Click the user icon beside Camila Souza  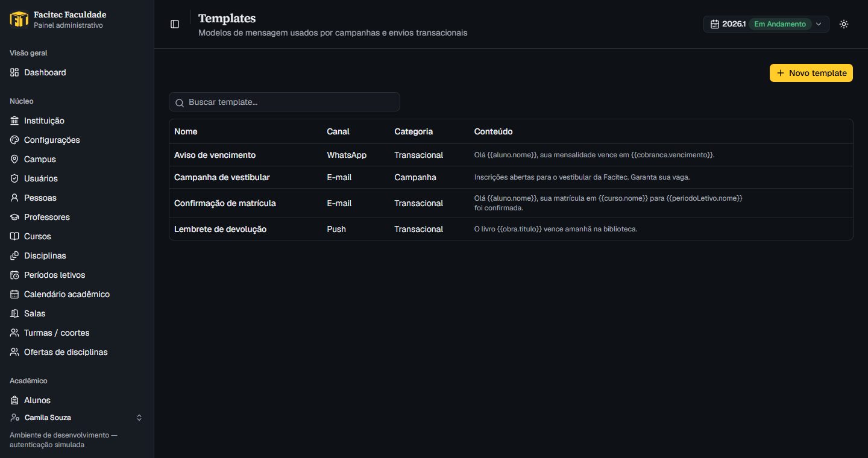(15, 418)
